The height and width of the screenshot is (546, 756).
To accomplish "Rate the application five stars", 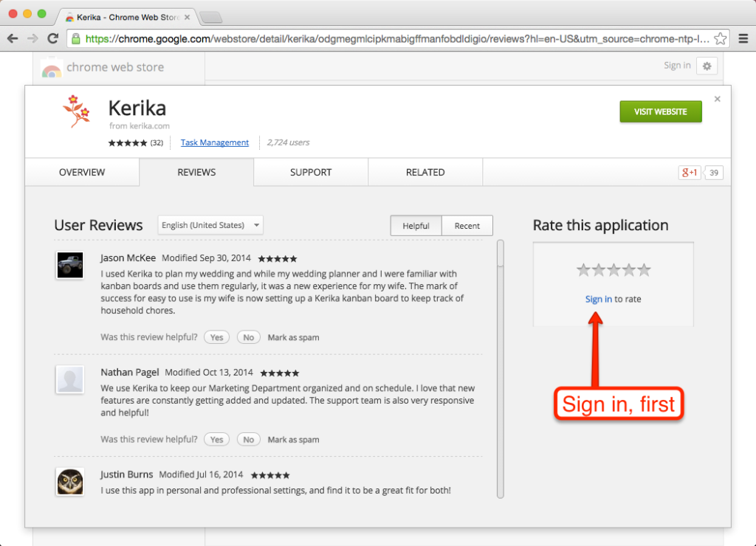I will (x=644, y=270).
